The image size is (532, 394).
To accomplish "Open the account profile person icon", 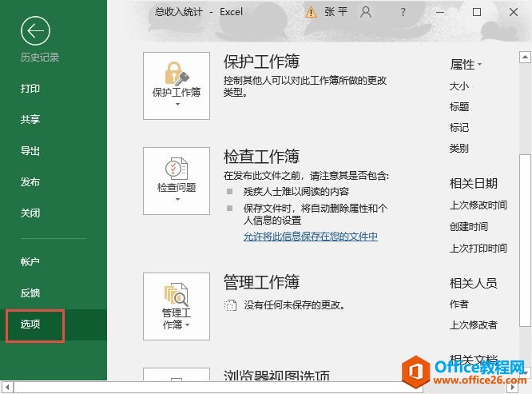I will pyautogui.click(x=366, y=12).
